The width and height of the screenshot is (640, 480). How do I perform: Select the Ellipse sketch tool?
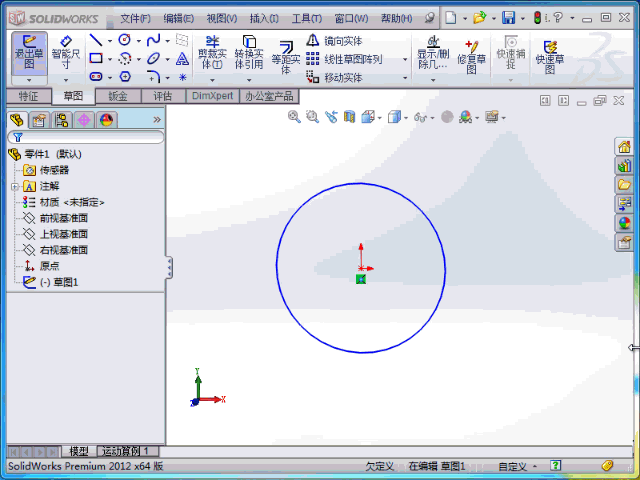coord(153,58)
